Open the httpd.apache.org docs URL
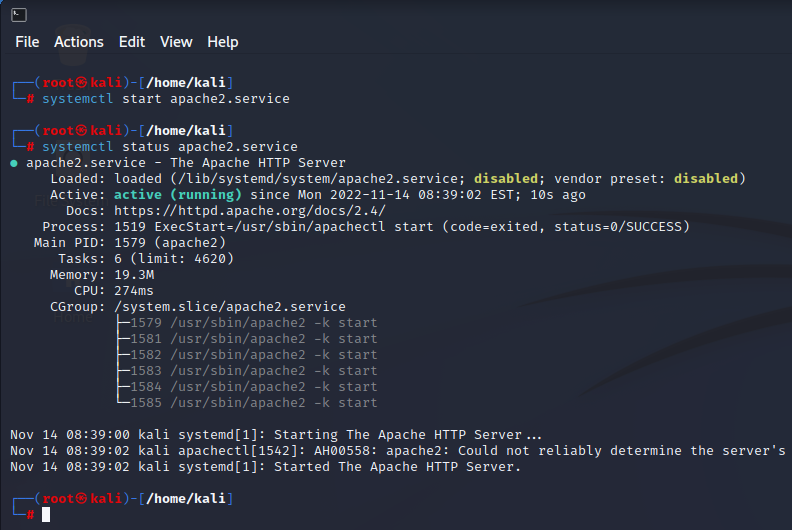 (x=250, y=211)
